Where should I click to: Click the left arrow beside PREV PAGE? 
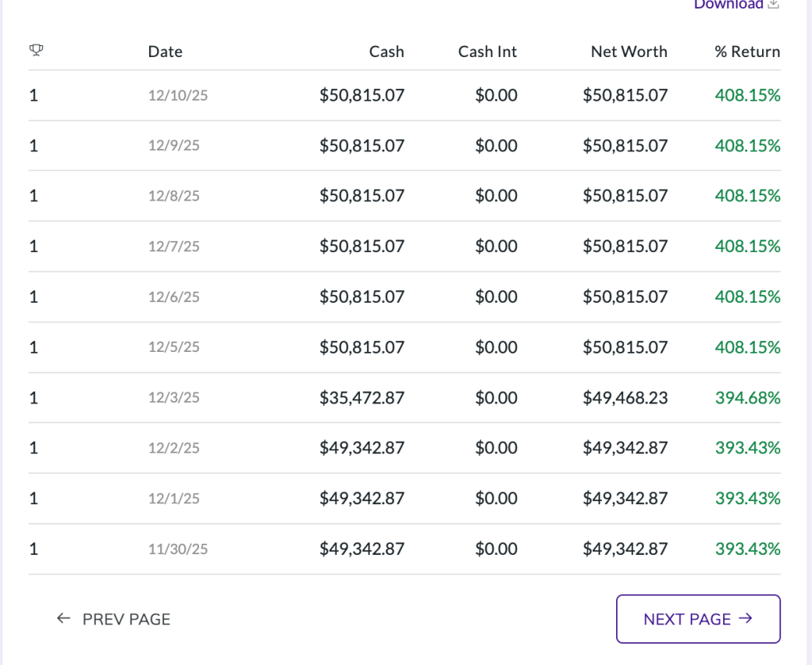pyautogui.click(x=63, y=619)
